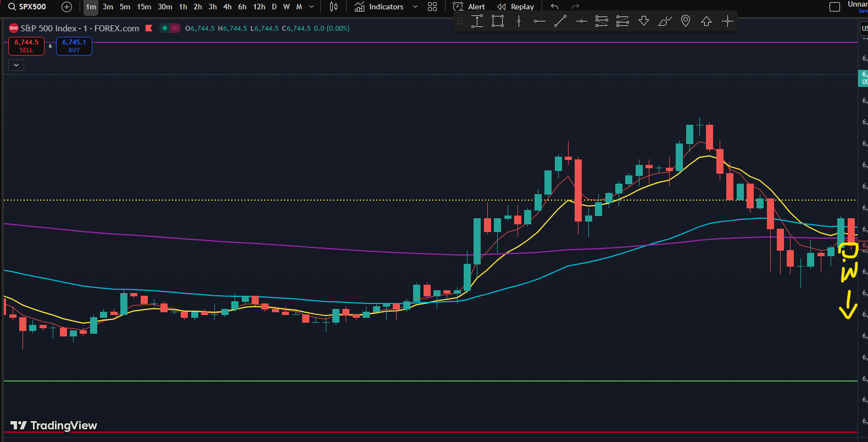
Task: Click the TradingView logo on the chart
Action: [54, 426]
